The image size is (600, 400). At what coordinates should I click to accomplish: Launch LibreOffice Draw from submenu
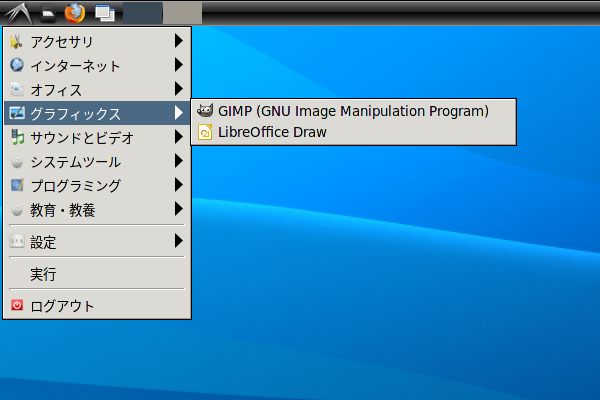pyautogui.click(x=354, y=132)
